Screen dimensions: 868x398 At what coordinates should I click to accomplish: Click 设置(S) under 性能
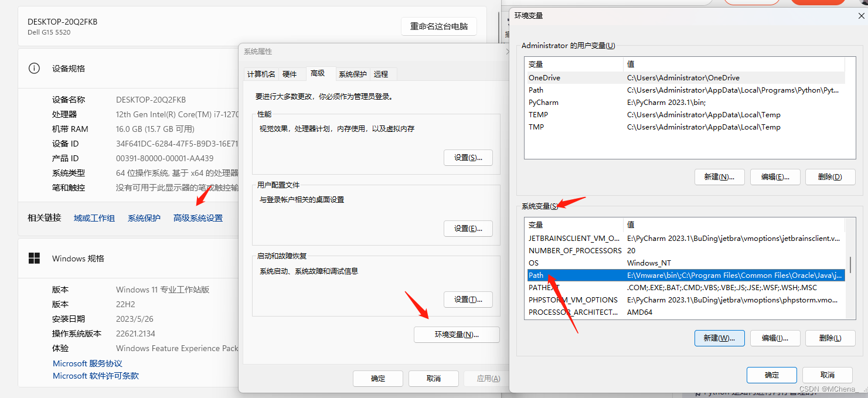[x=468, y=158]
